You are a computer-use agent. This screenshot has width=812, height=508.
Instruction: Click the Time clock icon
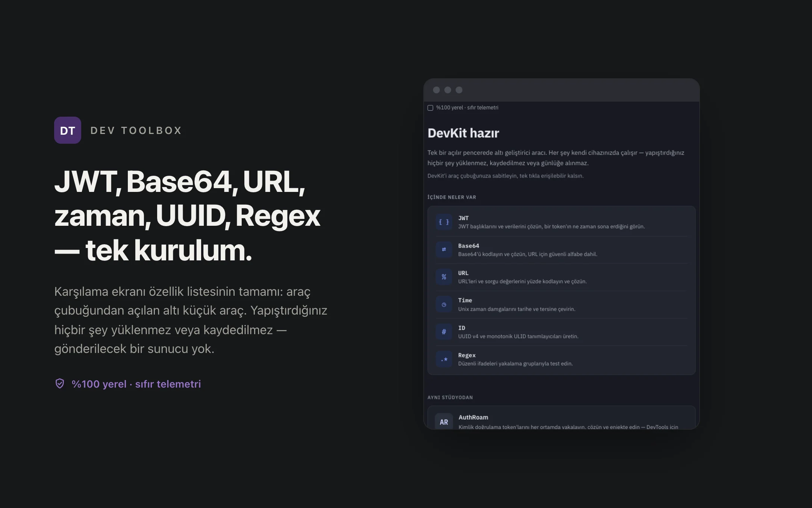(x=444, y=304)
